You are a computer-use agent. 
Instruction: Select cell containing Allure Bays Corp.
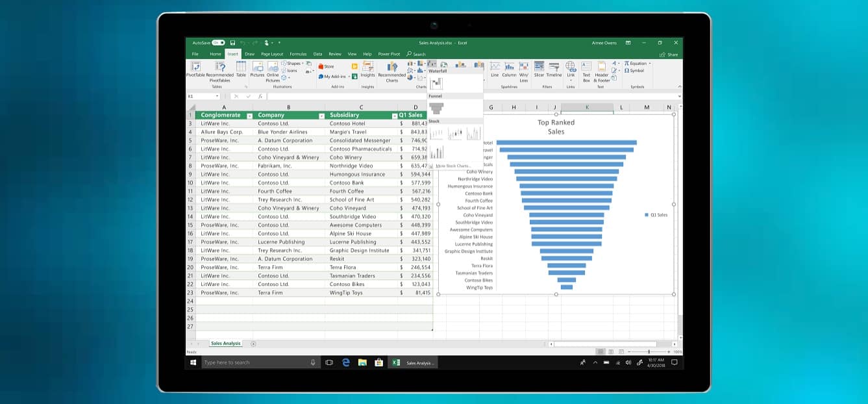click(224, 132)
